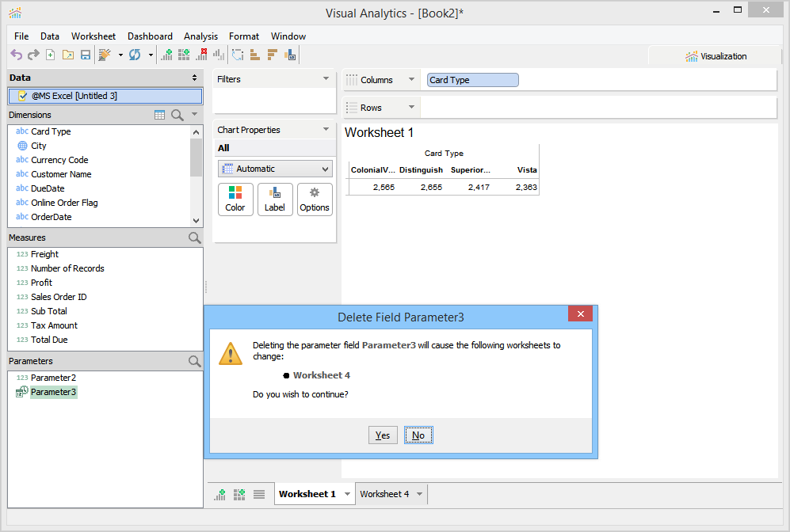Image resolution: width=790 pixels, height=532 pixels.
Task: Toggle mark labels using the toolbar icon
Action: tap(290, 55)
